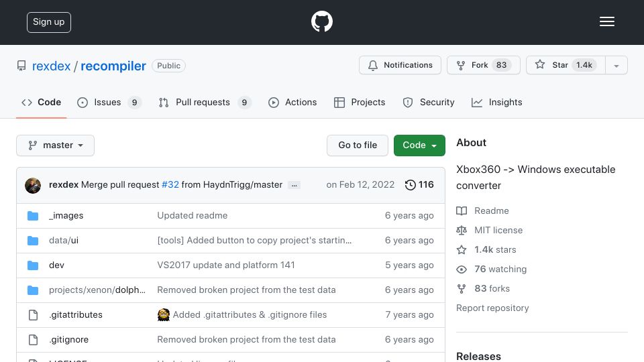The image size is (644, 362).
Task: Star the recompiler repository
Action: [566, 65]
